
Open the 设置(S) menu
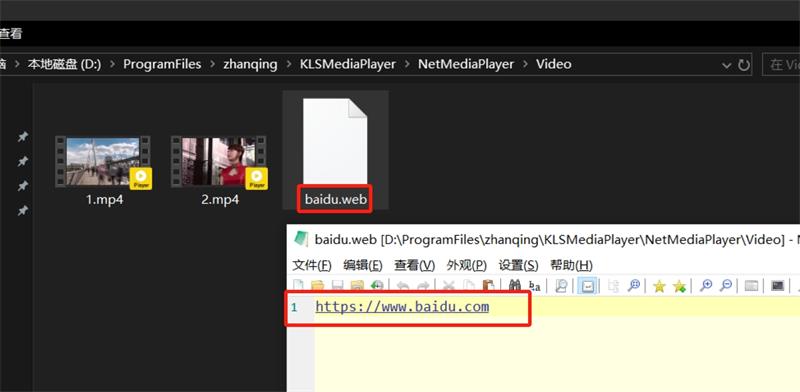pos(518,265)
